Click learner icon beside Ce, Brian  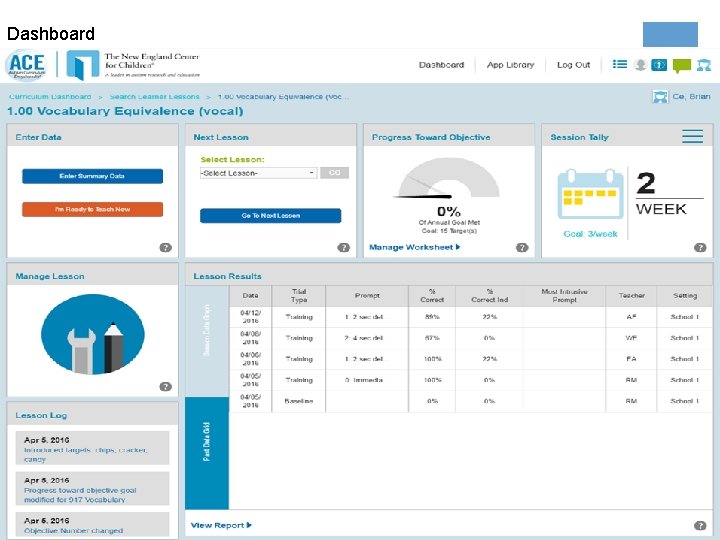pos(660,97)
